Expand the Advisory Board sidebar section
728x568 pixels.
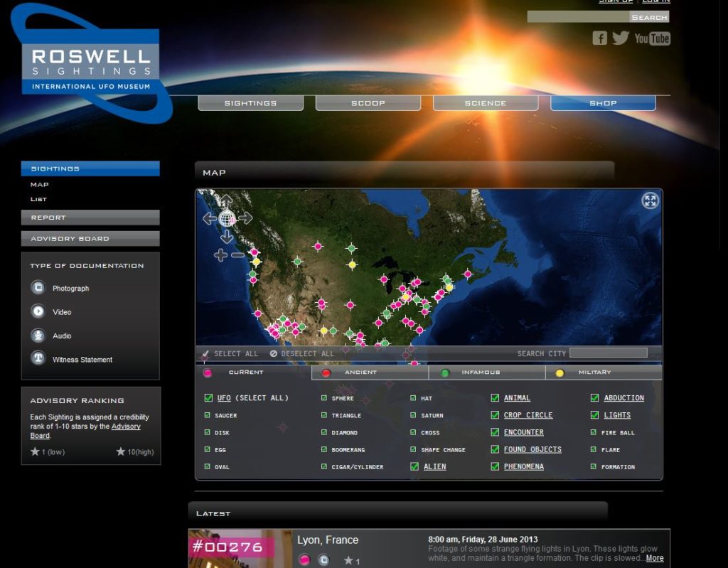90,239
